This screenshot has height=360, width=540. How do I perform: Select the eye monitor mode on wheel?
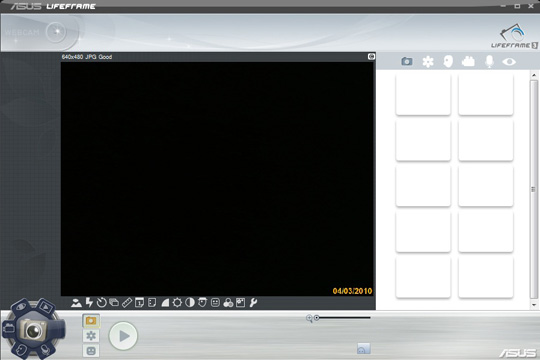tap(21, 307)
